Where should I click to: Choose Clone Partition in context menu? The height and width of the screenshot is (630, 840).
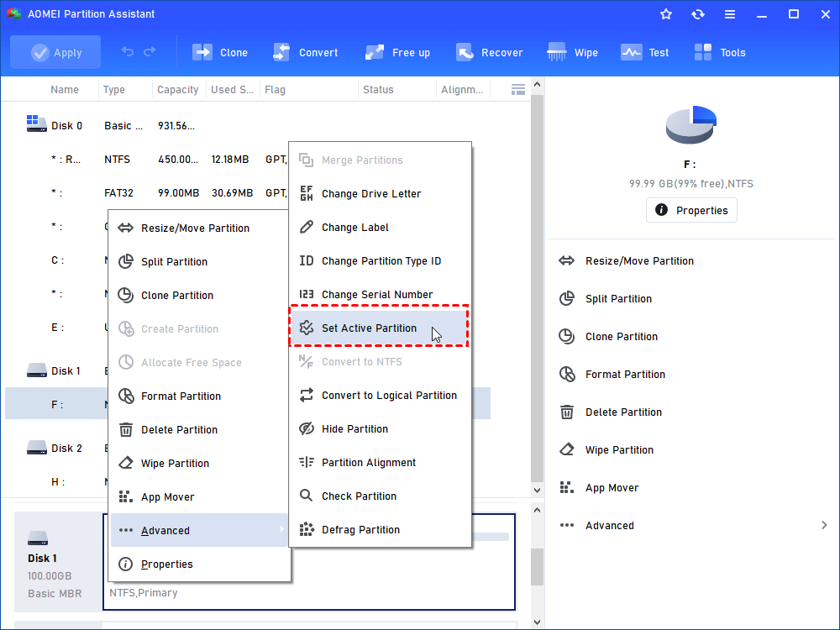tap(199, 295)
